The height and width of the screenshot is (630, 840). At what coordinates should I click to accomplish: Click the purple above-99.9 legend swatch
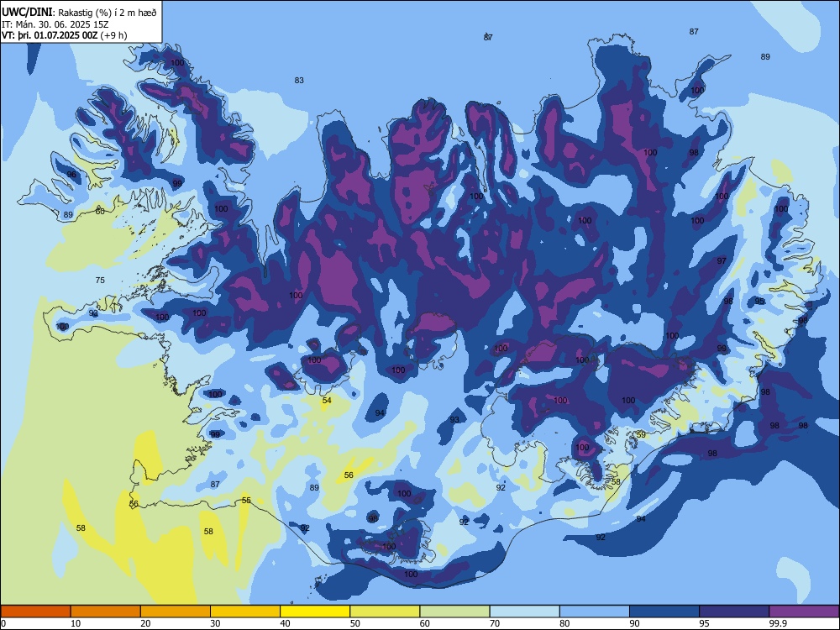coord(804,612)
